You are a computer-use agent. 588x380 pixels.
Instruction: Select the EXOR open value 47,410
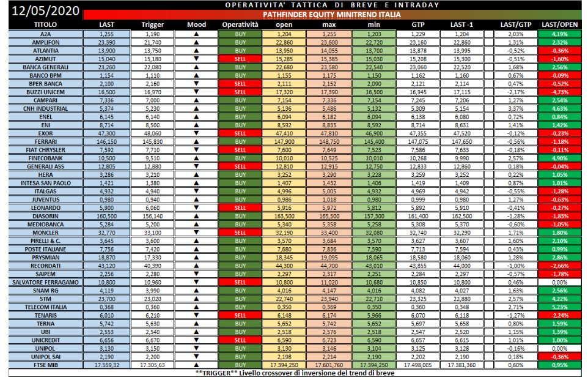pos(284,133)
